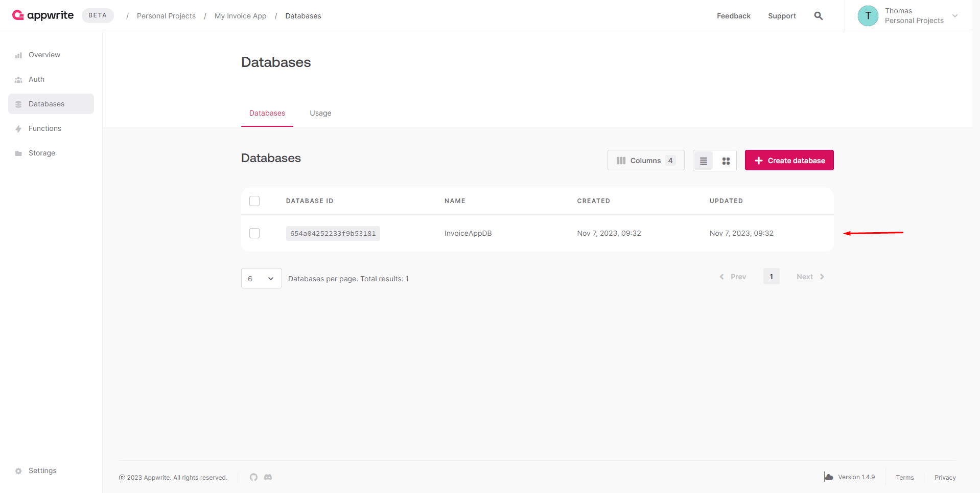Viewport: 980px width, 493px height.
Task: Click the Appwrite logo
Action: click(43, 15)
